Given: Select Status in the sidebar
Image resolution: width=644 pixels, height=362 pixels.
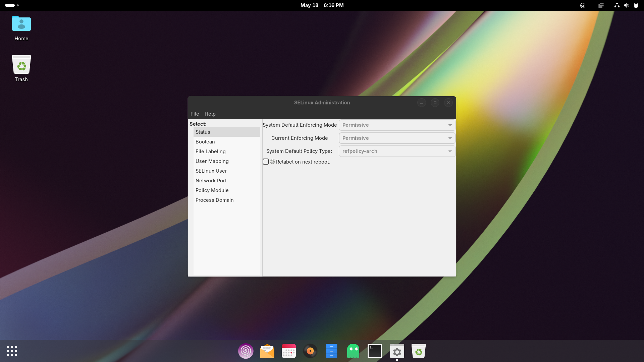Looking at the screenshot, I should click(x=227, y=132).
